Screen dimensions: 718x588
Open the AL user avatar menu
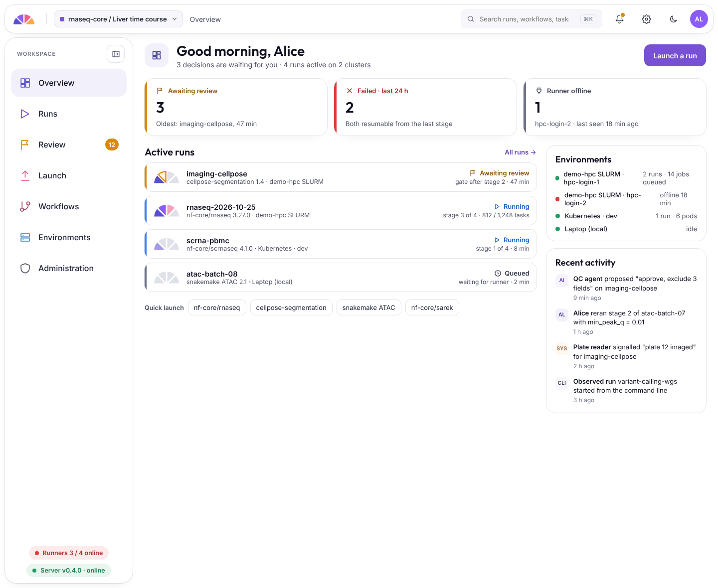pos(699,19)
